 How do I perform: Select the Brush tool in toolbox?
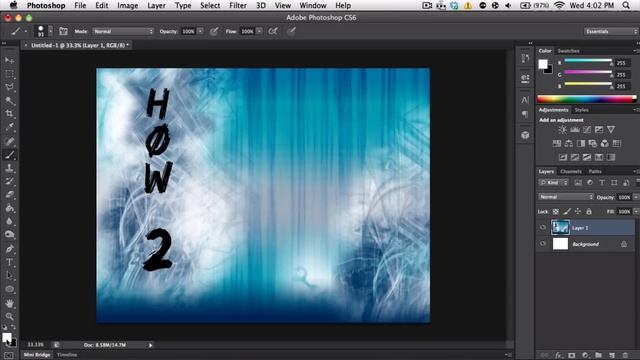(9, 155)
